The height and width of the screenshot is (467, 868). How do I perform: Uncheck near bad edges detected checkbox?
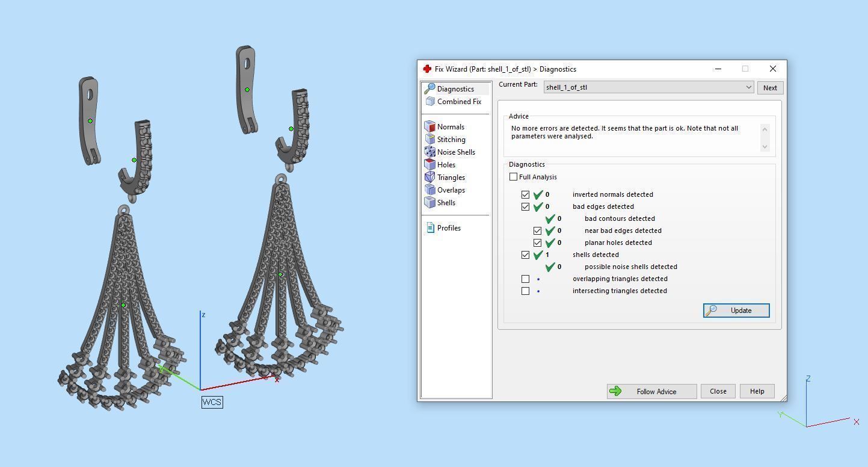click(x=537, y=230)
